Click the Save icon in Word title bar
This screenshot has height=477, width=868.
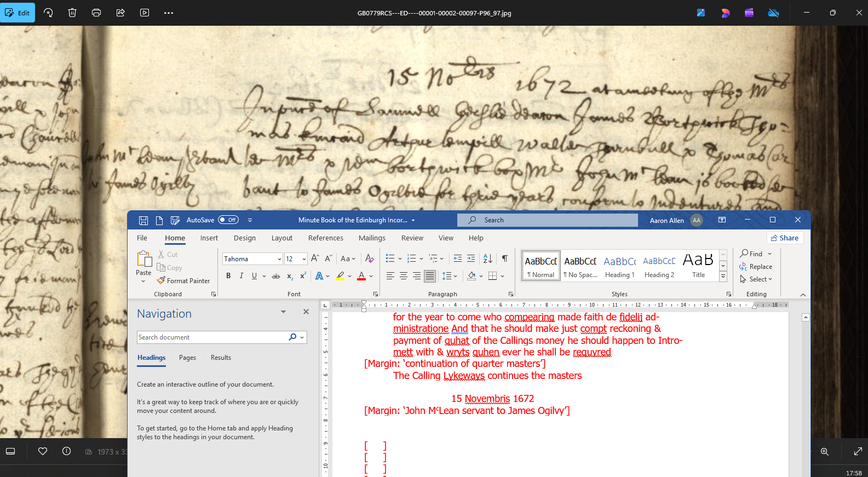[143, 220]
